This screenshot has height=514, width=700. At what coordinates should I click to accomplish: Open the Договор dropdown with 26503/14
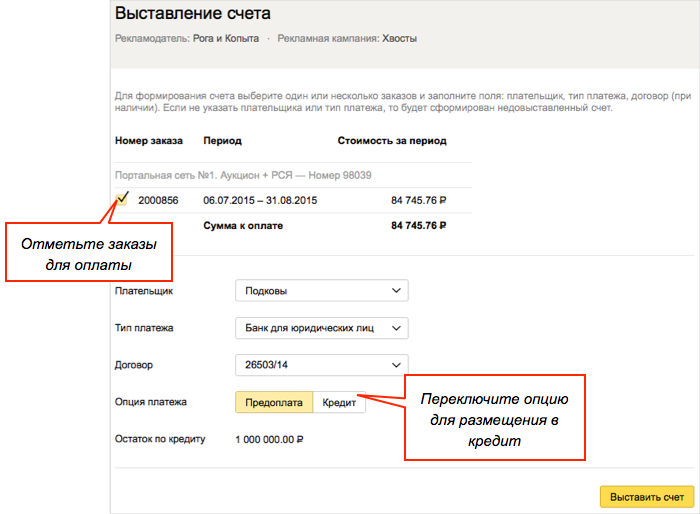pyautogui.click(x=321, y=365)
